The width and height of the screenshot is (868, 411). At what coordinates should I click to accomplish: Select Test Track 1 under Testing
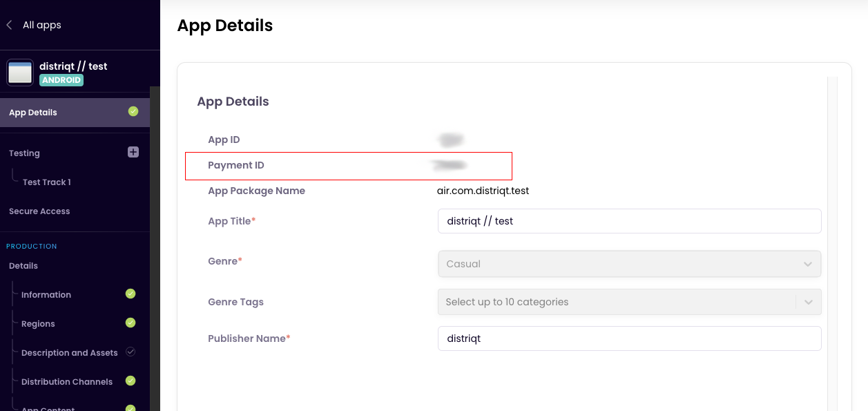coord(46,182)
